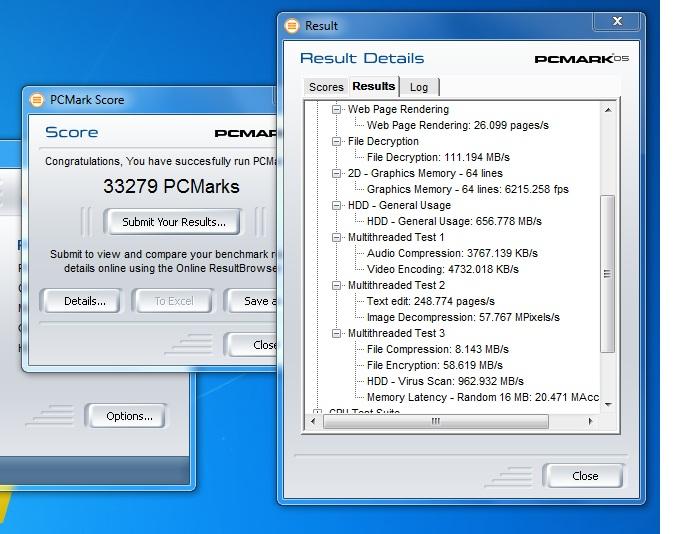Select Video Encoding: 4732.018 KB/s row
The width and height of the screenshot is (680, 534).
pyautogui.click(x=442, y=269)
